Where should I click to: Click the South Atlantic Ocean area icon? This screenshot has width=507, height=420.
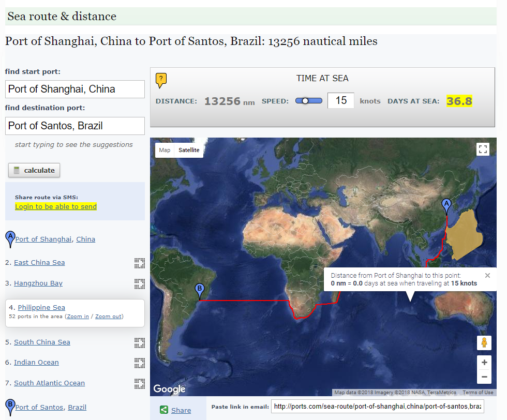[140, 383]
